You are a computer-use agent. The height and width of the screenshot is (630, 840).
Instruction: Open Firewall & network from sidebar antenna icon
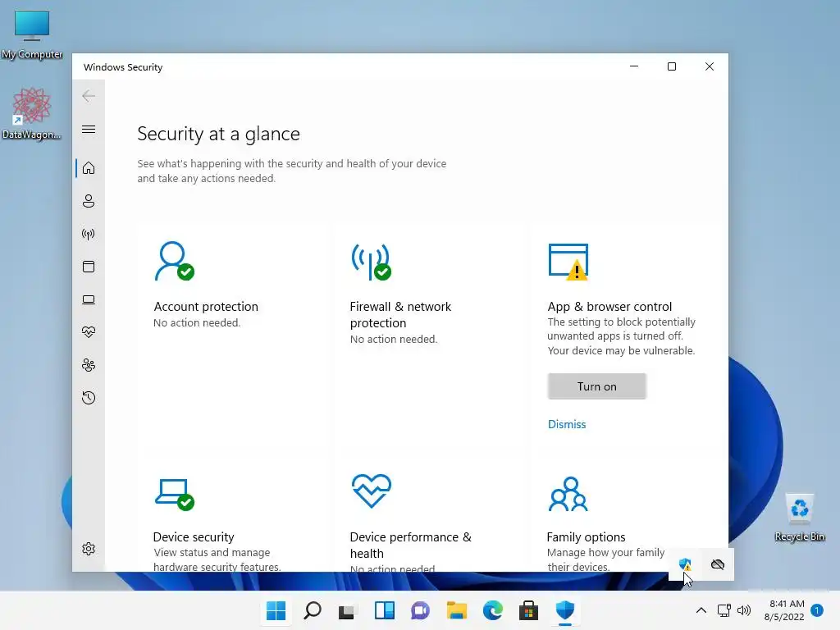[x=89, y=234]
